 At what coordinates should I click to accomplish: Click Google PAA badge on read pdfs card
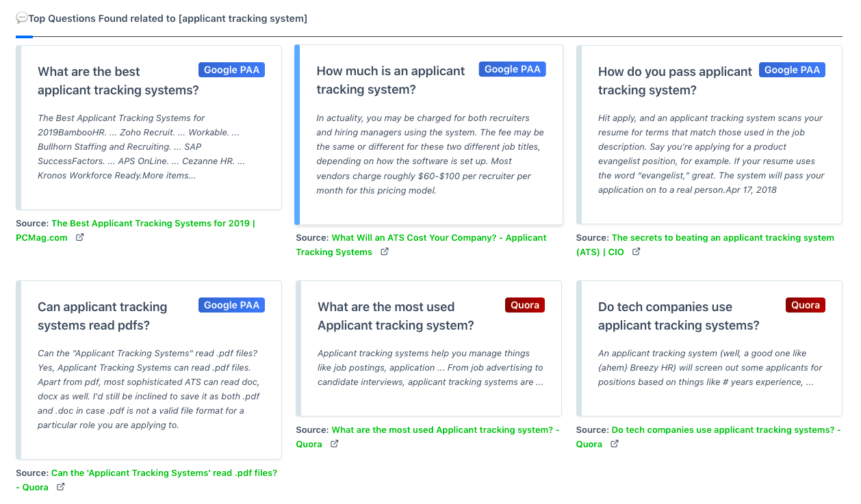point(231,305)
